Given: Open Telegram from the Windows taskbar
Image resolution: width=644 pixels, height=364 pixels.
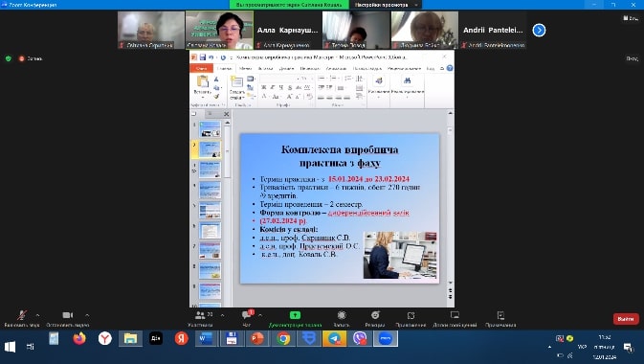Looking at the screenshot, I should pos(334,338).
